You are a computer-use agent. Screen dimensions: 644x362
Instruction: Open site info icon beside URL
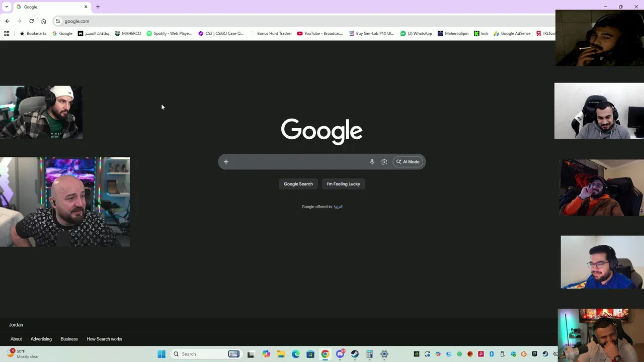point(58,21)
